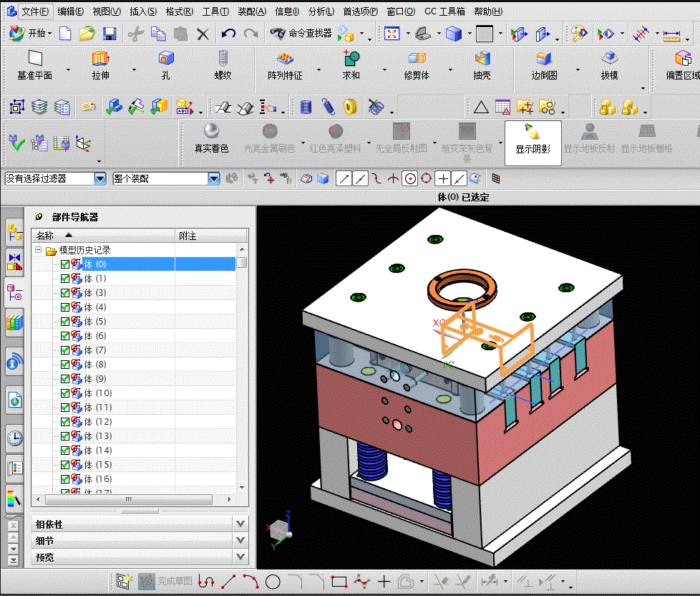
Task: Click the 求和 (Unite) boolean icon
Action: (351, 59)
